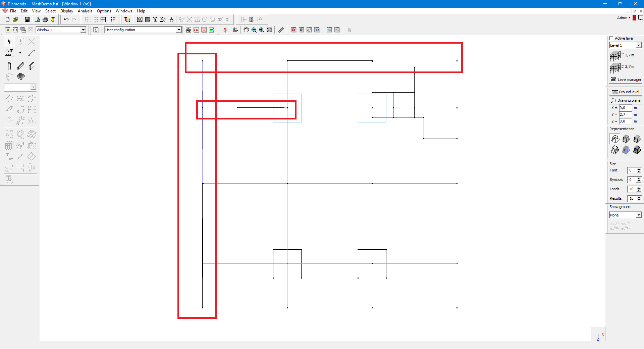Open the View menu
Viewport: 644px width, 349px height.
click(36, 11)
